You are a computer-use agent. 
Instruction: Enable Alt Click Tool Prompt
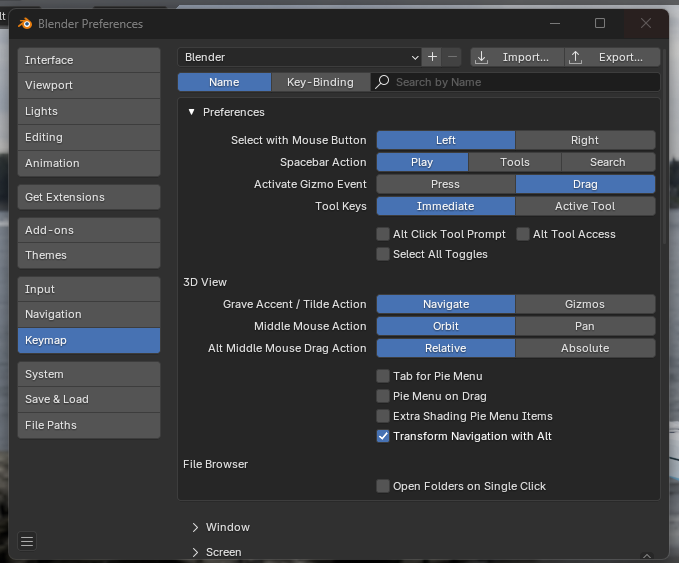pyautogui.click(x=383, y=234)
